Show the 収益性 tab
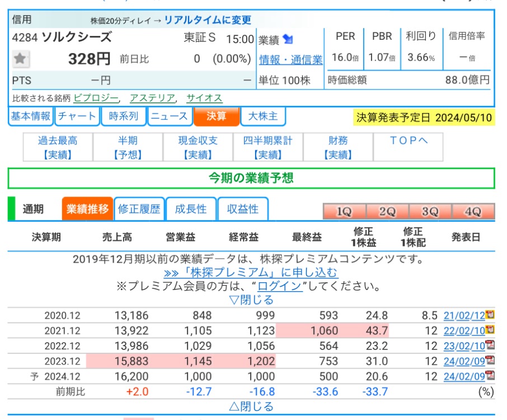Image resolution: width=507 pixels, height=420 pixels. point(243,209)
